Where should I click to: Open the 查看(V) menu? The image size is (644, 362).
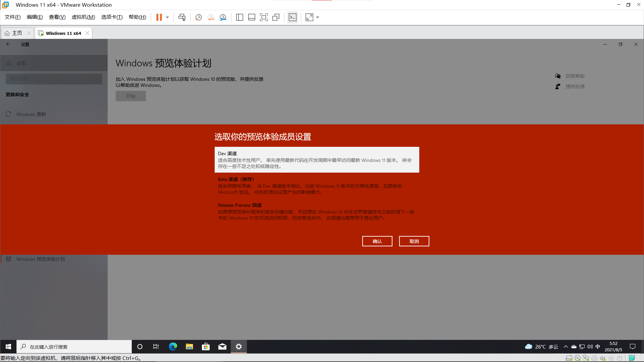click(57, 17)
